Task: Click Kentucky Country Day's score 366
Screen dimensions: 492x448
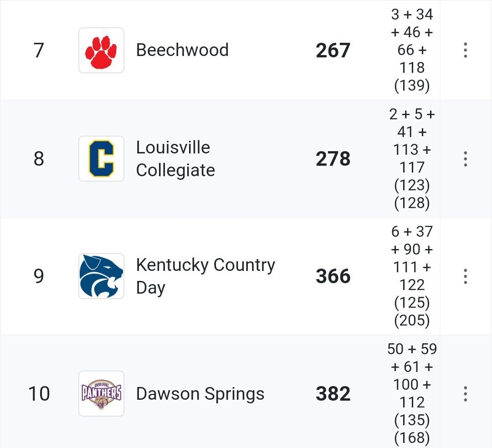Action: [333, 276]
